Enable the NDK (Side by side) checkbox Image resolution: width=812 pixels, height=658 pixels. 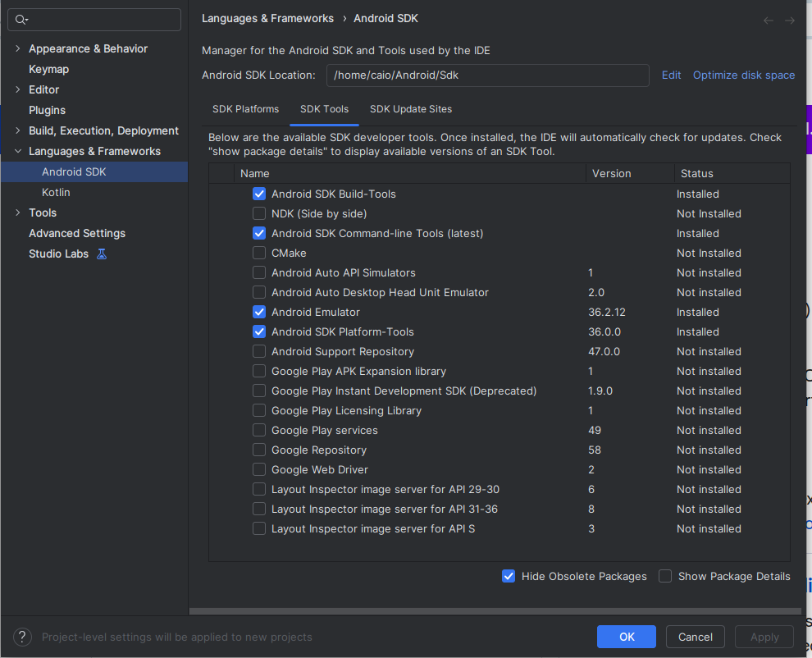pos(259,213)
